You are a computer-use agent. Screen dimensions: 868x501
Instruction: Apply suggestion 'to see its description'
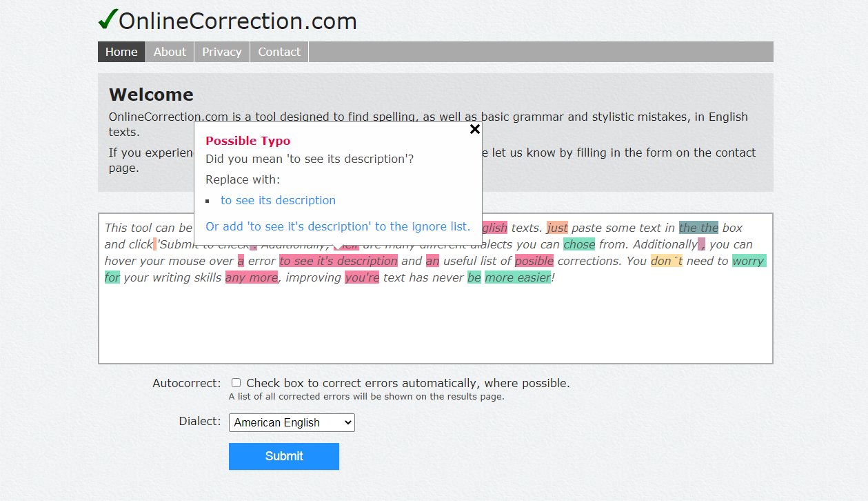(x=278, y=200)
